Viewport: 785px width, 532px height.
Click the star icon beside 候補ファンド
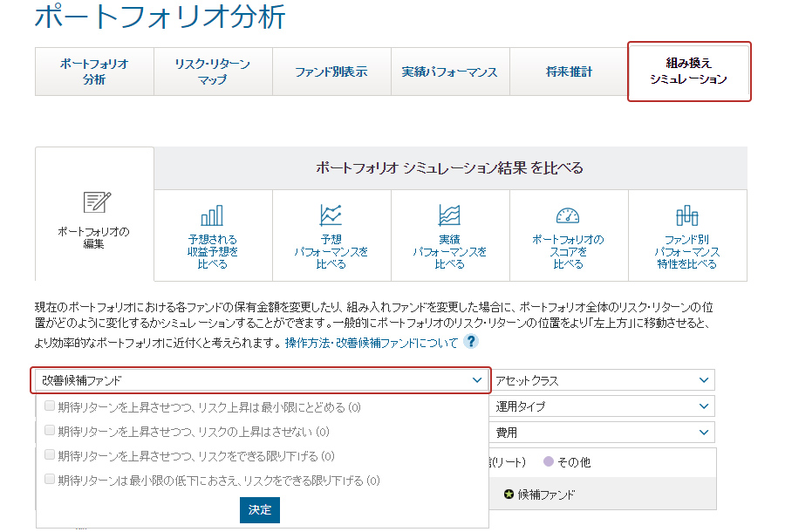pyautogui.click(x=509, y=494)
